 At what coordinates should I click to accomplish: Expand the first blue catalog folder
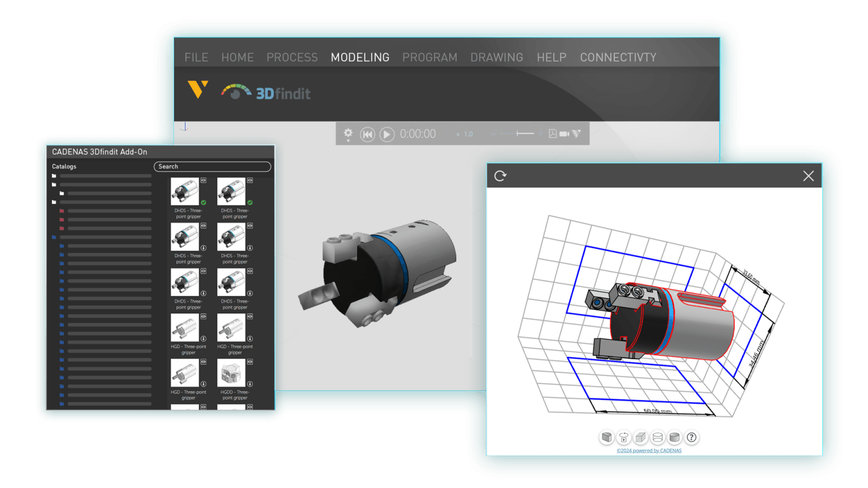[x=54, y=237]
